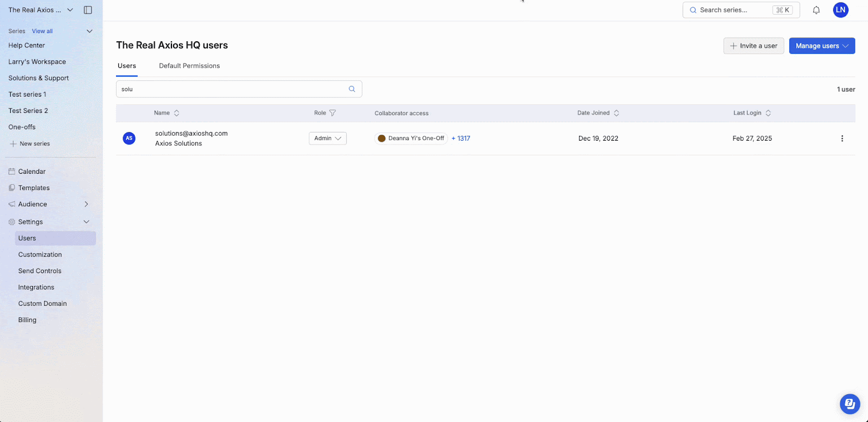
Task: Open the LN profile avatar menu
Action: click(x=840, y=10)
